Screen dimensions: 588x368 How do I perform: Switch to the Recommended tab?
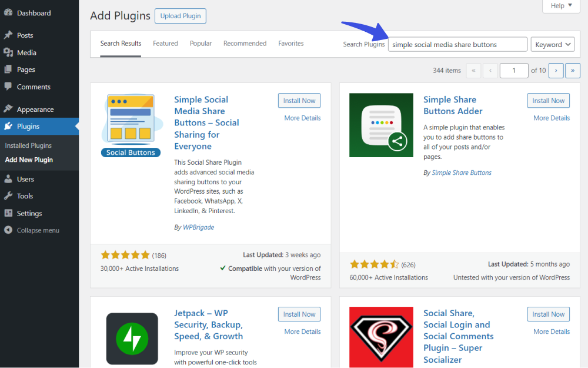245,44
